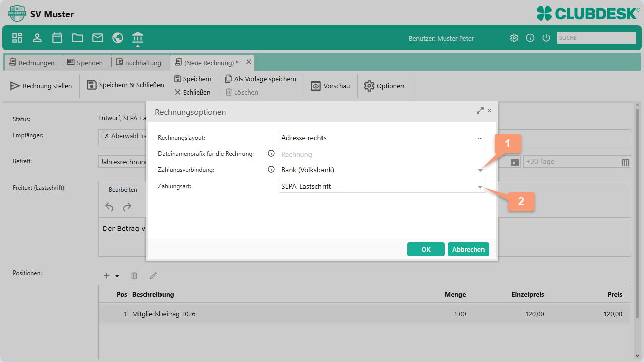Open the date calendar picker icon left of +30 Tage

pos(515,162)
